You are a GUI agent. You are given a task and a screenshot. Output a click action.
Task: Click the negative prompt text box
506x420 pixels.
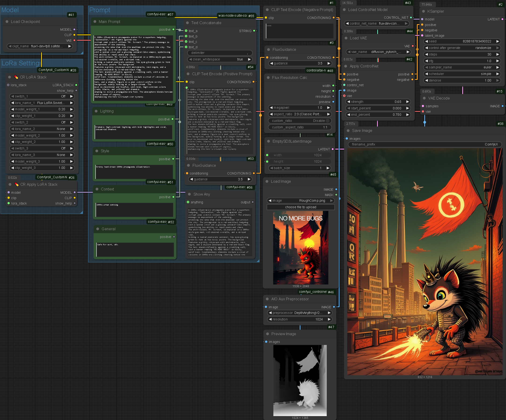tap(300, 31)
